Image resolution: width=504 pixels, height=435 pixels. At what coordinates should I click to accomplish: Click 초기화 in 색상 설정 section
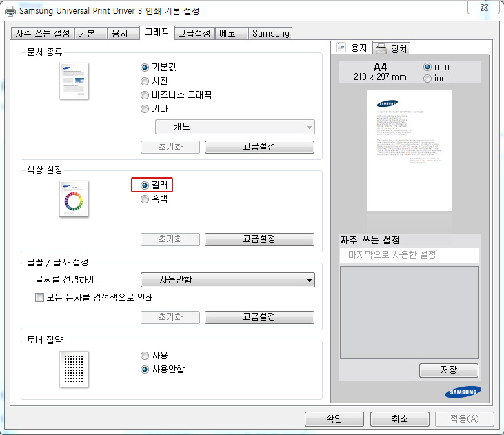coord(170,239)
